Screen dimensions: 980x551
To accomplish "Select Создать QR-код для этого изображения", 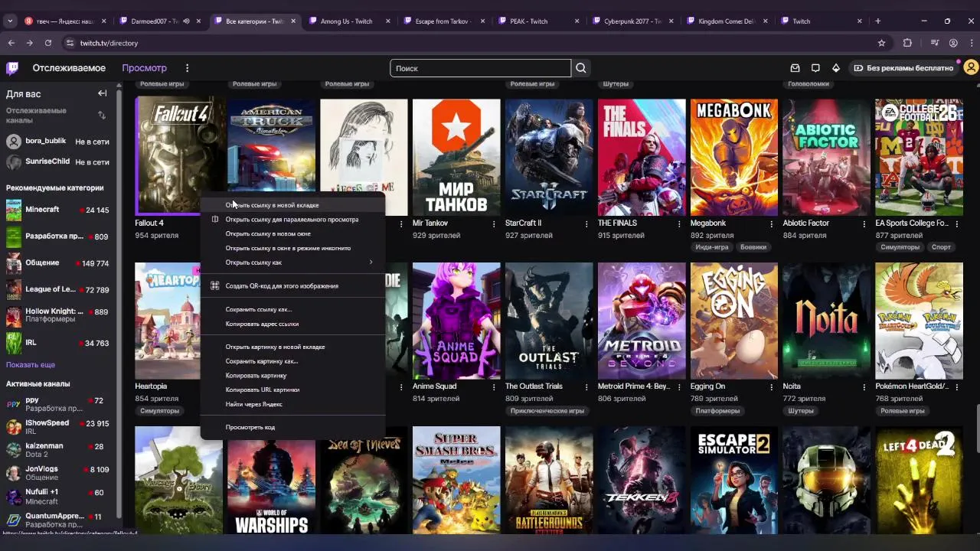I will (292, 285).
